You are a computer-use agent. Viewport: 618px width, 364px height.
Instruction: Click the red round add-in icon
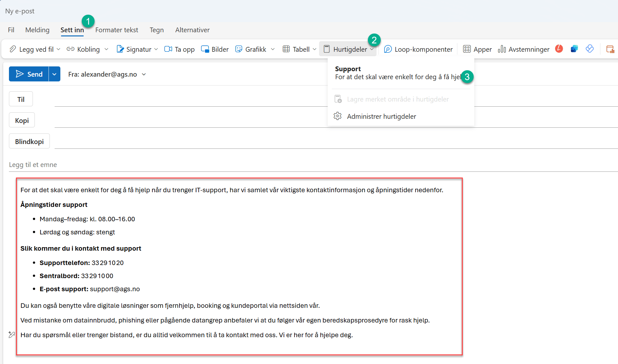(559, 49)
